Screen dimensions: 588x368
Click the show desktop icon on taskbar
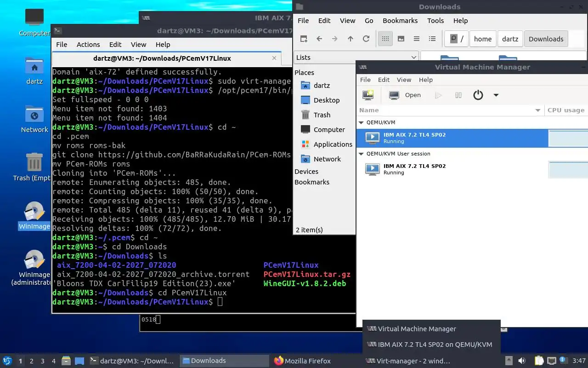pos(79,361)
